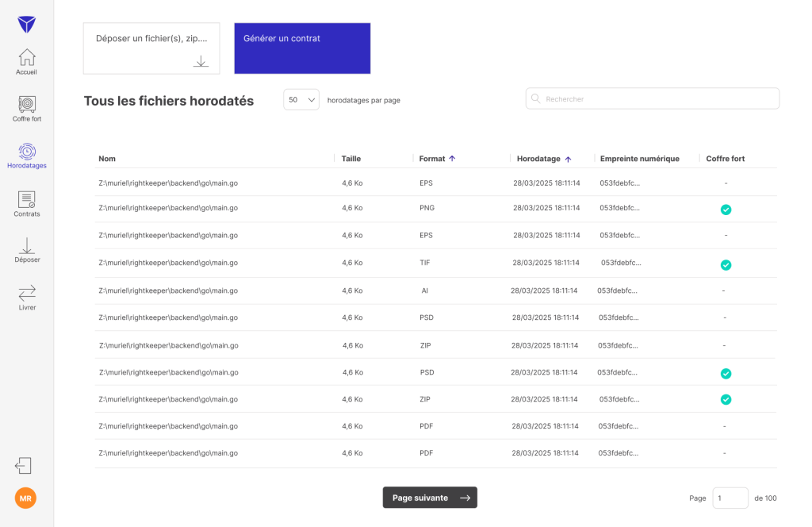The image size is (812, 527).
Task: Click the Format column header
Action: click(x=432, y=159)
